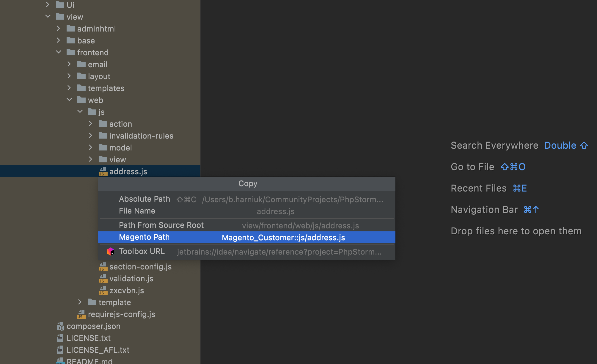Screen dimensions: 597x364
Task: Select the model folder
Action: [120, 148]
